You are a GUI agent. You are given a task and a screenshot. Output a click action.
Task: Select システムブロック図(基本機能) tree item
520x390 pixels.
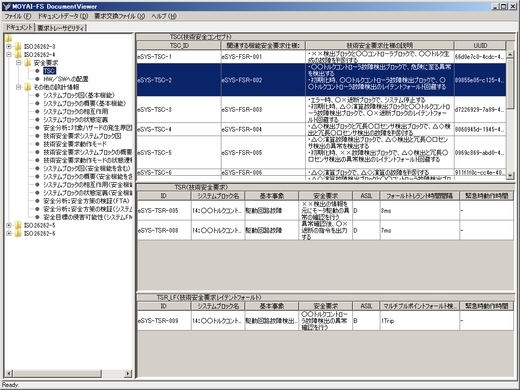click(x=79, y=95)
